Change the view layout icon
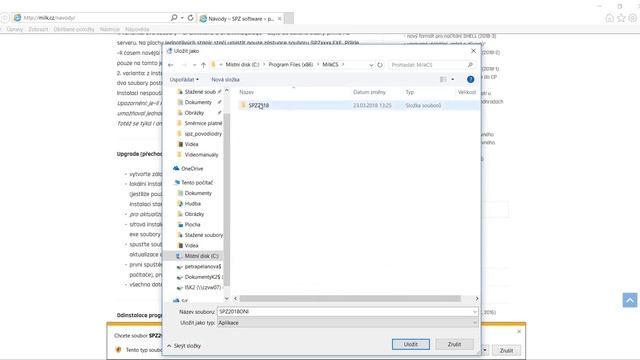 click(x=443, y=80)
